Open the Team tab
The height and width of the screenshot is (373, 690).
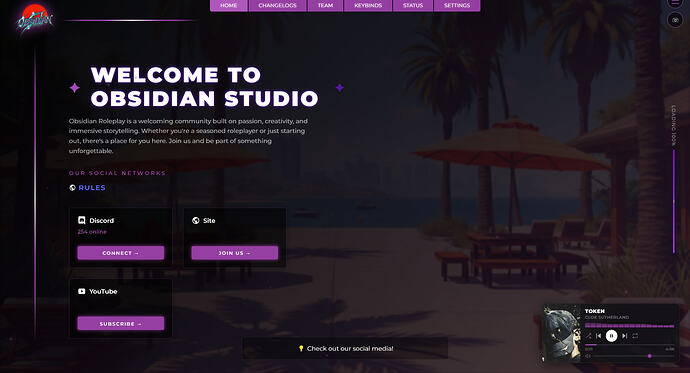coord(325,5)
